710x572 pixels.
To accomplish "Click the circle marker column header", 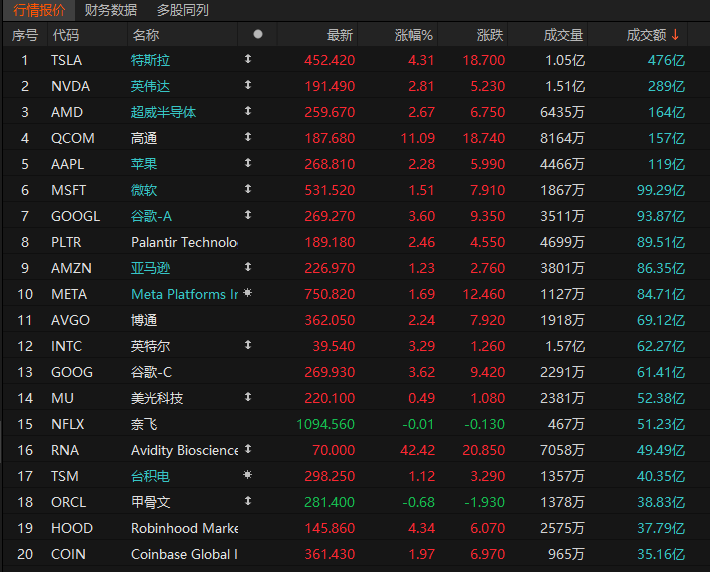I will (x=258, y=34).
